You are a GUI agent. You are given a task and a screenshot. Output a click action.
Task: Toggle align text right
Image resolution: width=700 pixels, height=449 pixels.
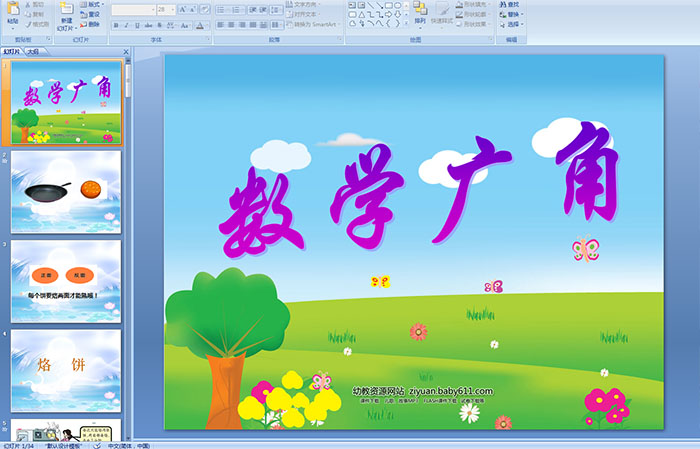point(242,25)
